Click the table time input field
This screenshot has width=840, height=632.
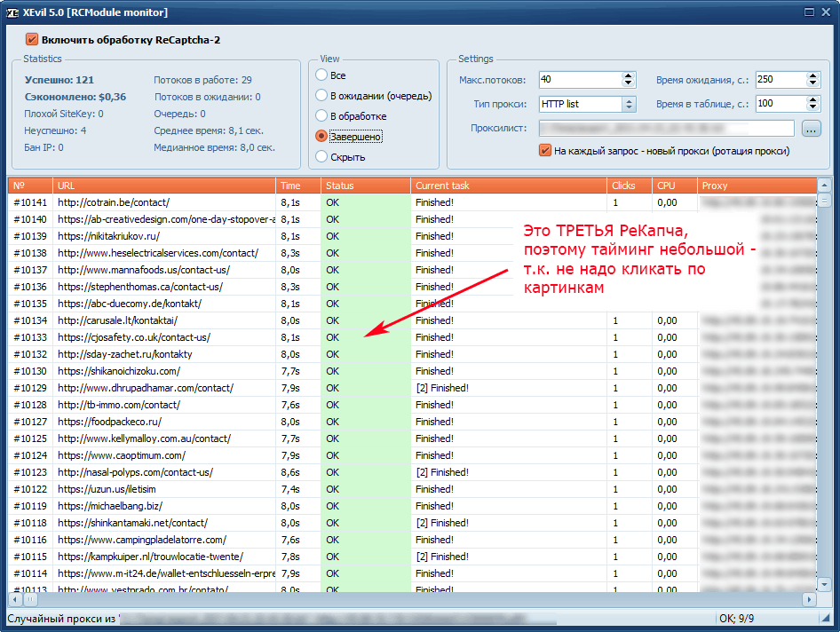pyautogui.click(x=781, y=103)
